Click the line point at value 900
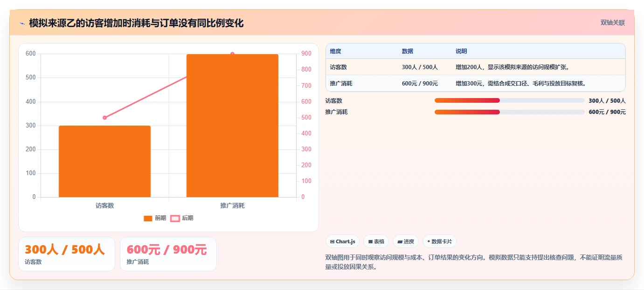644x290 pixels. coord(232,54)
